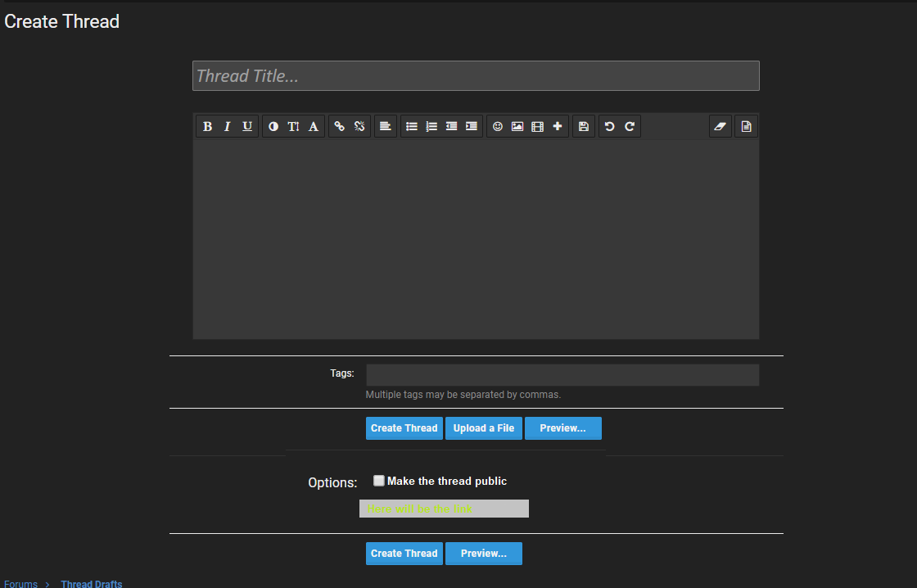
Task: Focus the message body editor area
Action: 476,238
